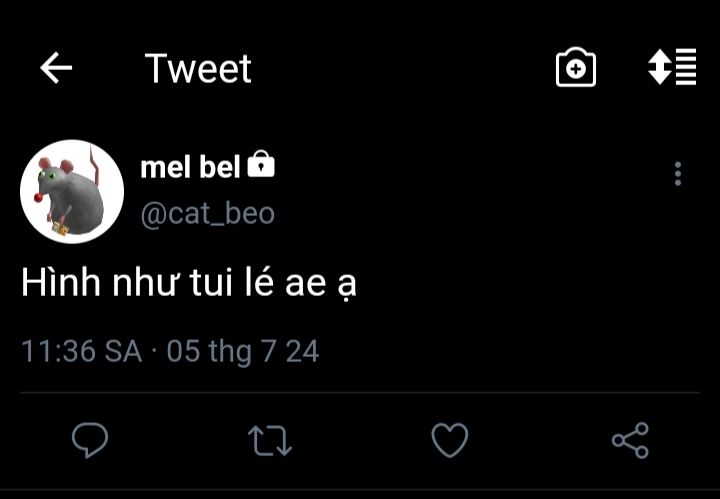Reply to the tweet via speech bubble
This screenshot has width=720, height=499.
(90, 439)
